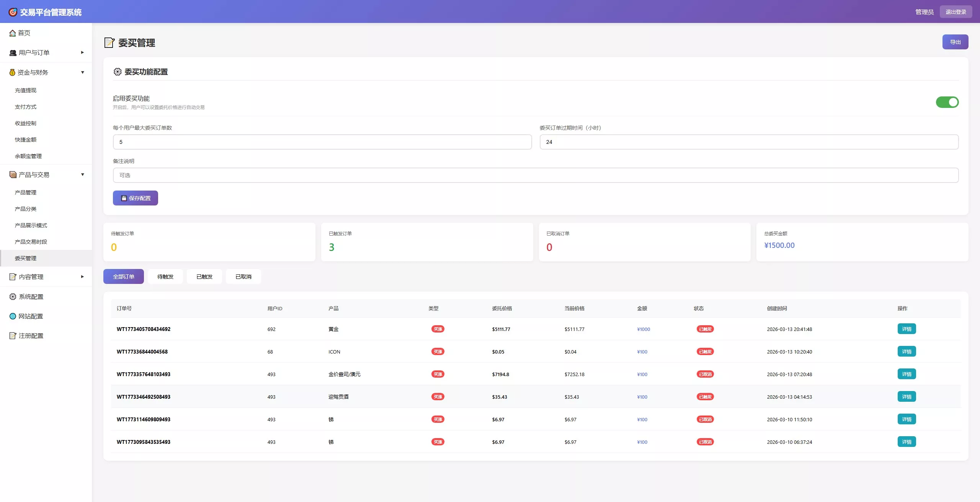The height and width of the screenshot is (502, 980).
Task: Click the notepad icon beside 注册配置
Action: coord(13,336)
